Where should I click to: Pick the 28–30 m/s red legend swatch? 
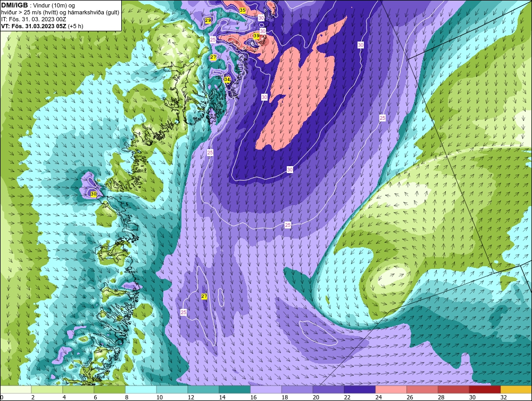click(x=453, y=389)
